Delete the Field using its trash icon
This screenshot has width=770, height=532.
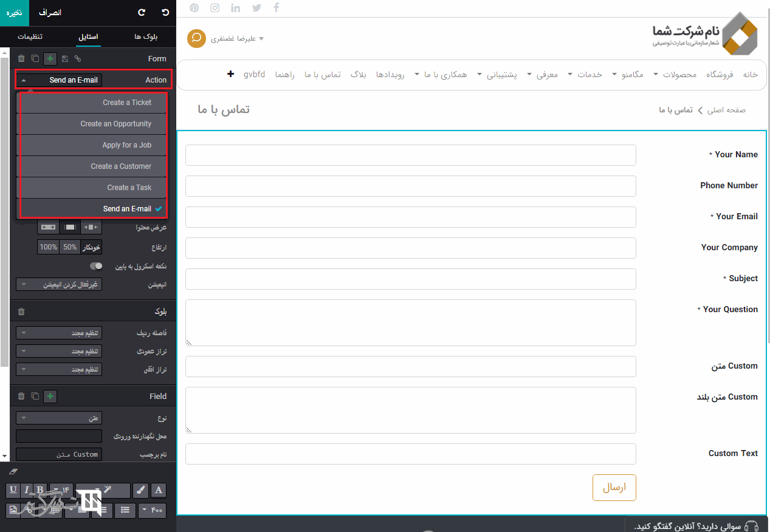coord(21,396)
